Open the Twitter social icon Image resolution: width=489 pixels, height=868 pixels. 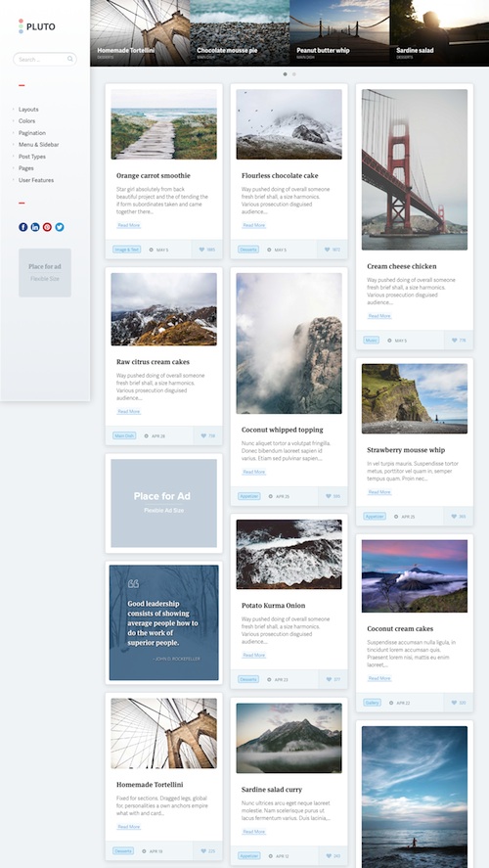click(60, 227)
